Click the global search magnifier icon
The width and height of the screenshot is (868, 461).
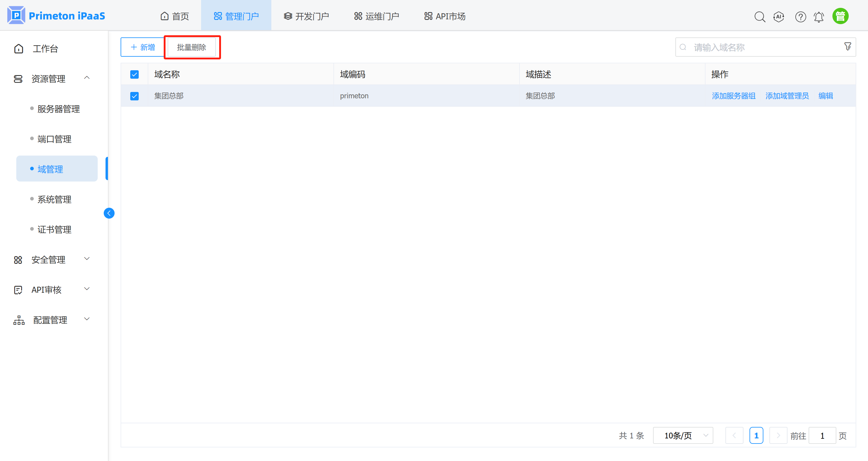[x=759, y=17]
